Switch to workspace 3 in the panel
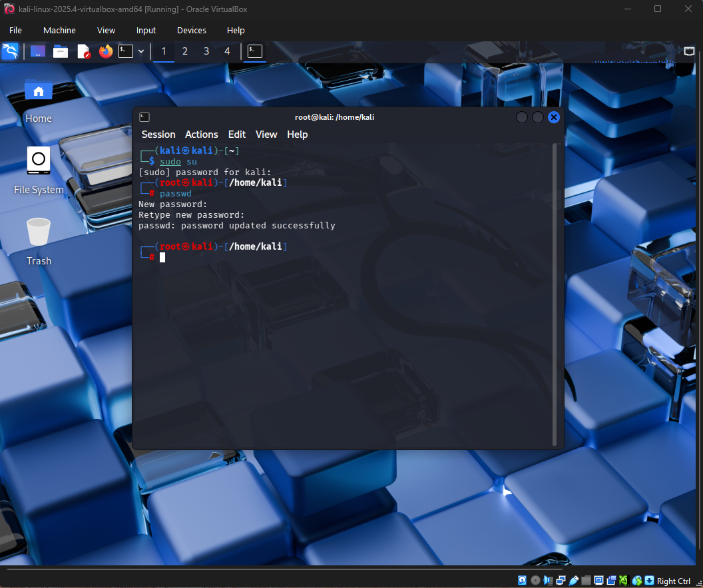The width and height of the screenshot is (703, 588). coord(206,51)
